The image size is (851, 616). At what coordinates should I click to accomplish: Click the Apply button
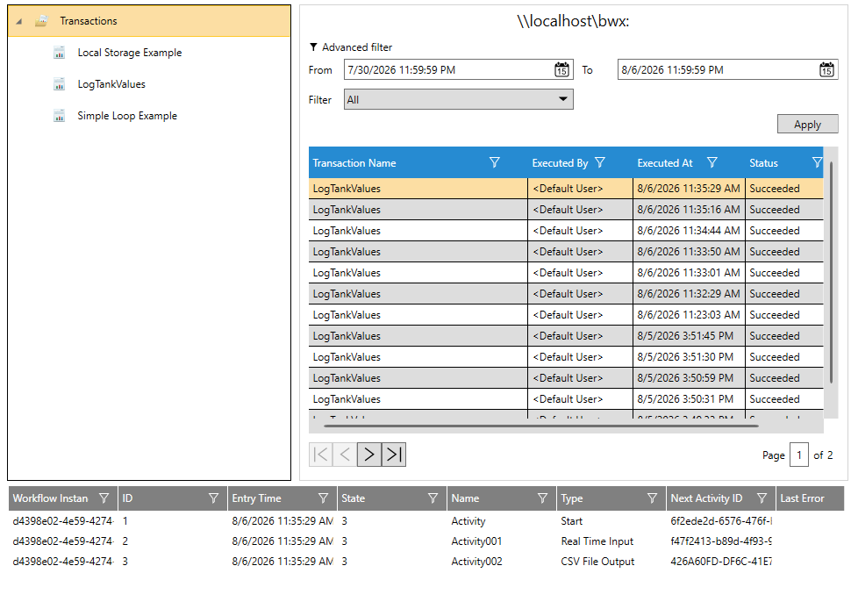(808, 125)
